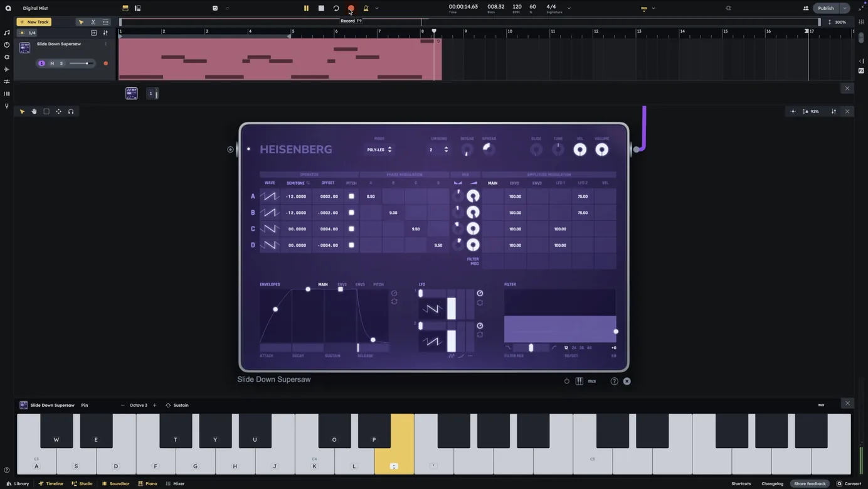Arm record on Slide Down Supersaw track
868x489 pixels.
point(105,63)
